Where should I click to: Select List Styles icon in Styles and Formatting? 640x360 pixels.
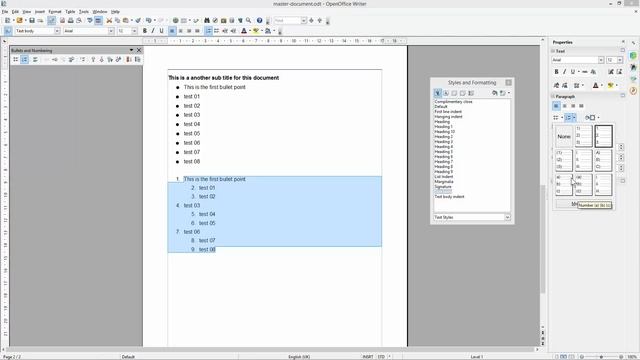[471, 93]
